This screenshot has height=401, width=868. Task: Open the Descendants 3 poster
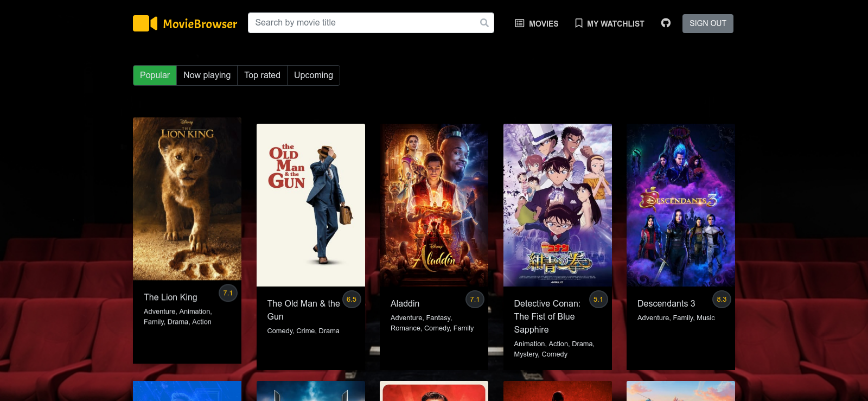click(681, 205)
